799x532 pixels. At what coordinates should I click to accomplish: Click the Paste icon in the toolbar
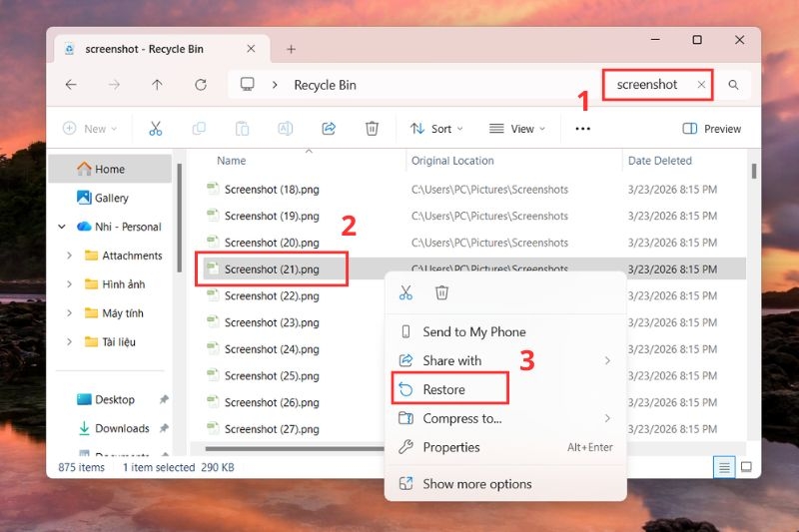tap(242, 129)
